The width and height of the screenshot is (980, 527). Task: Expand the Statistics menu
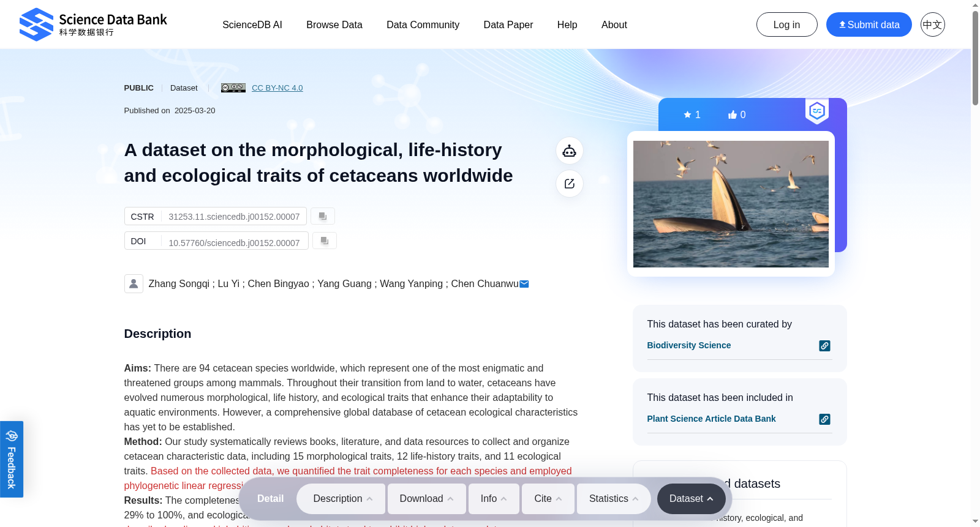pyautogui.click(x=614, y=499)
